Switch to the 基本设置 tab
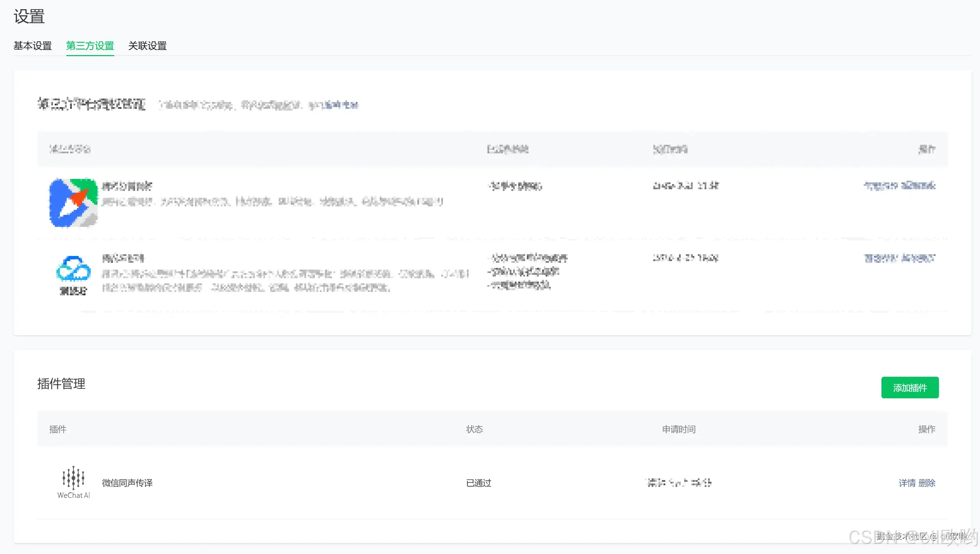Viewport: 980px width, 554px height. (33, 46)
